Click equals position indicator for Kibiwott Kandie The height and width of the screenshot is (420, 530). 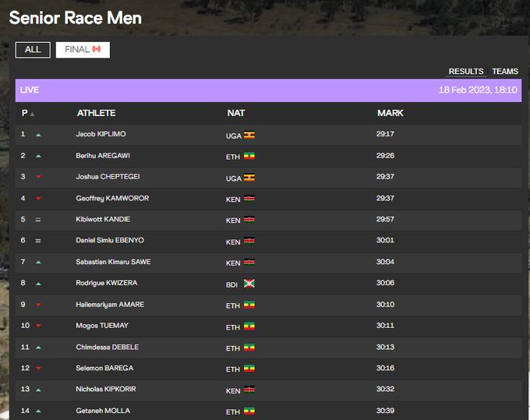coord(38,220)
